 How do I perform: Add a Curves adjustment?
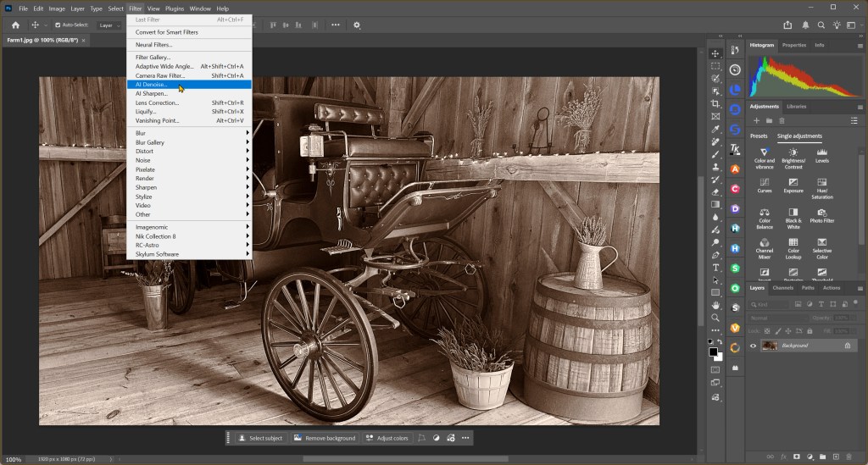[x=765, y=183]
